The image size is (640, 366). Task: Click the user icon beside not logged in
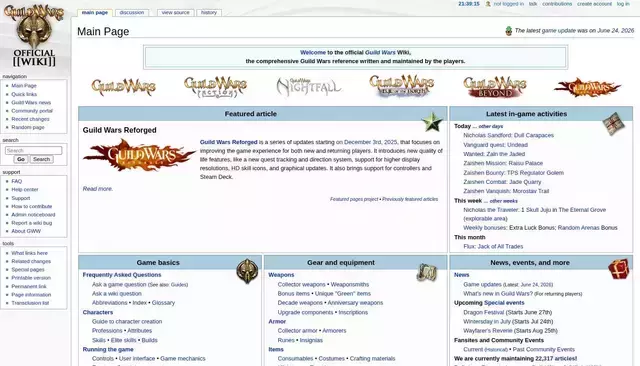click(488, 4)
